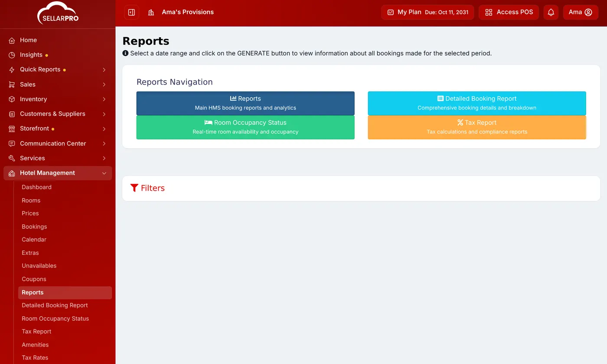Open Extras in the sidebar

(30, 253)
